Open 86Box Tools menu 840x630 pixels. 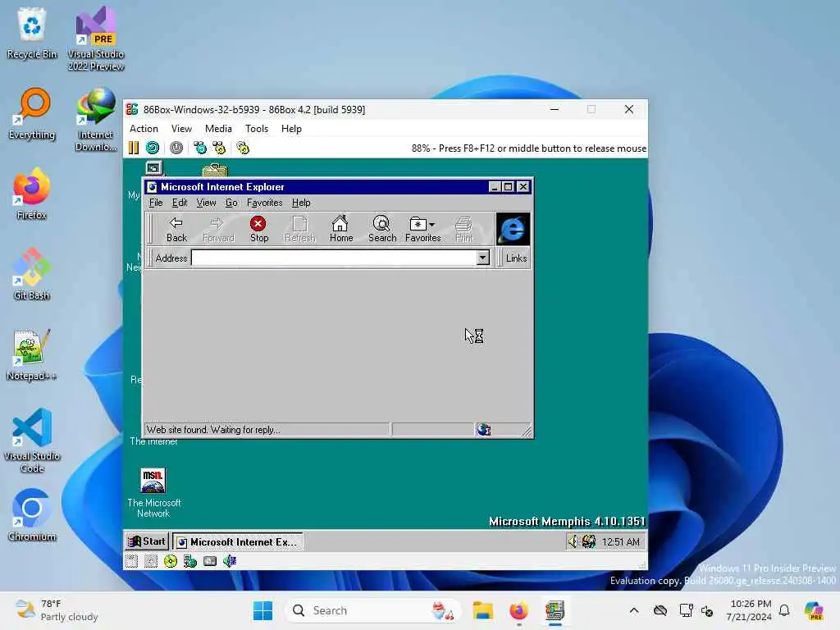click(x=257, y=129)
